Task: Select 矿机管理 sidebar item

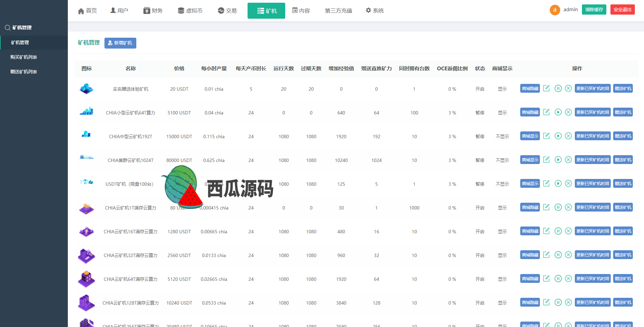Action: click(34, 42)
